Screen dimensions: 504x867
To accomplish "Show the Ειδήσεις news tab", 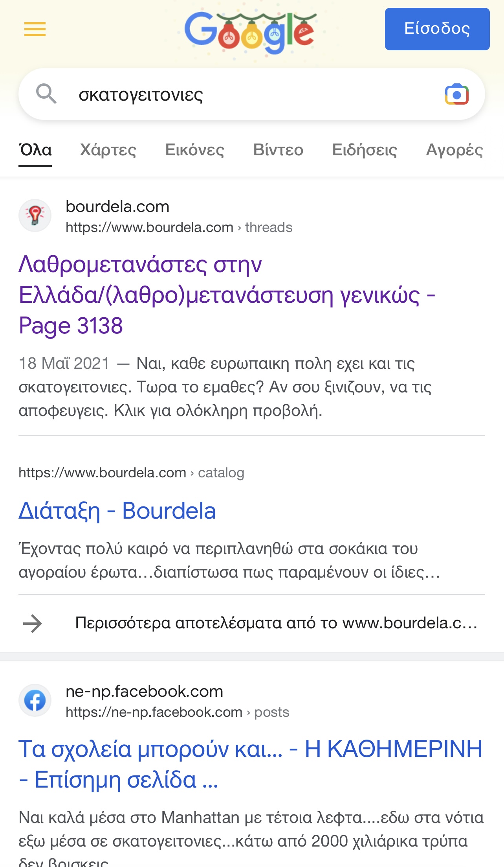I will pyautogui.click(x=365, y=150).
